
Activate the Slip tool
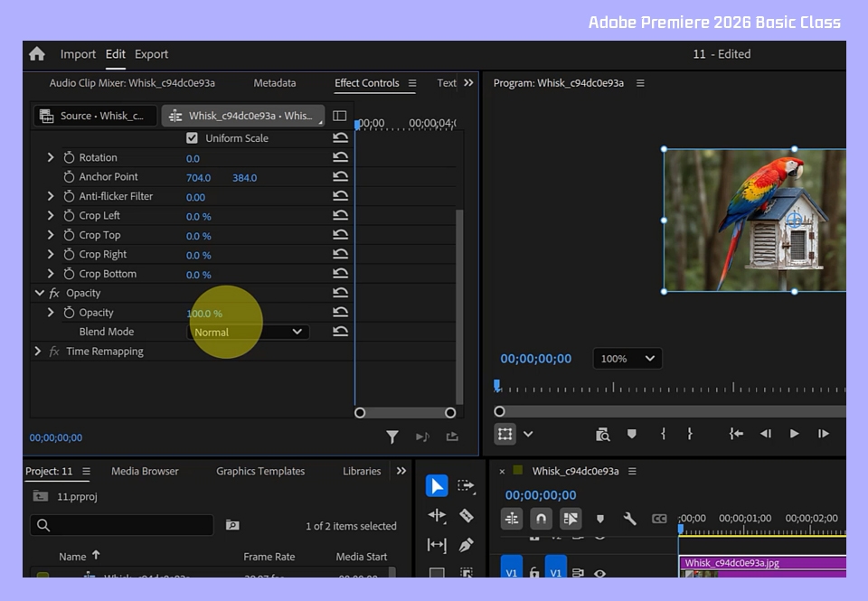(x=437, y=545)
